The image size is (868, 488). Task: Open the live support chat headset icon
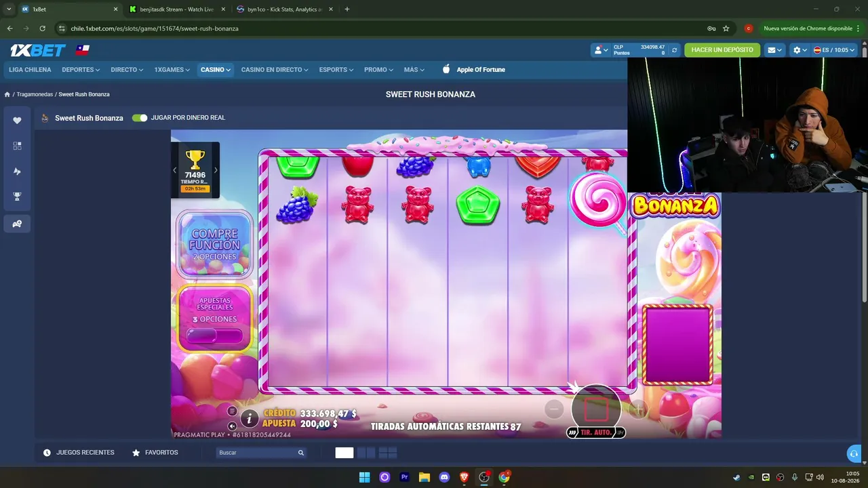(x=854, y=453)
